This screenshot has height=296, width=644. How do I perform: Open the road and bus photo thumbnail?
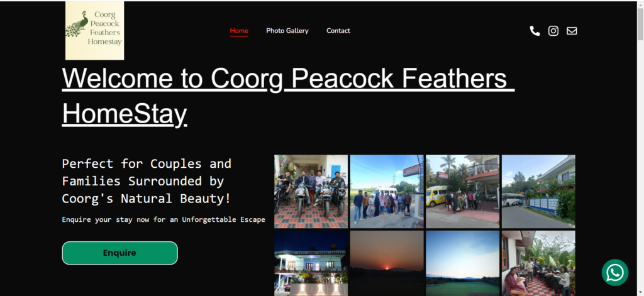538,191
